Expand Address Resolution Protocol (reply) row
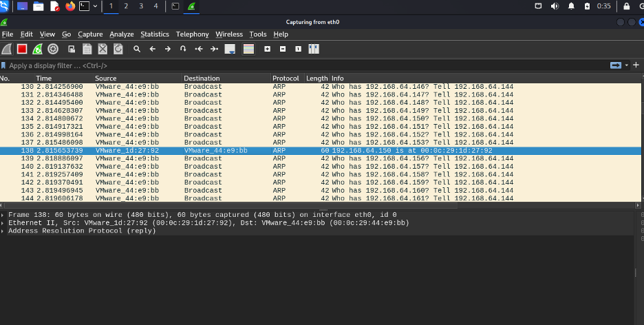Viewport: 644px width, 325px height. (4, 231)
